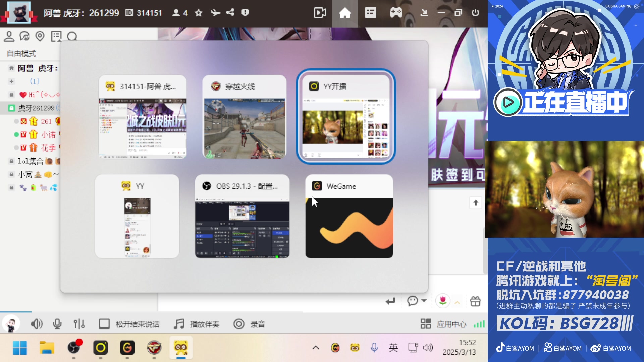Image resolution: width=644 pixels, height=362 pixels.
Task: Switch the 英 input language indicator
Action: click(x=393, y=348)
